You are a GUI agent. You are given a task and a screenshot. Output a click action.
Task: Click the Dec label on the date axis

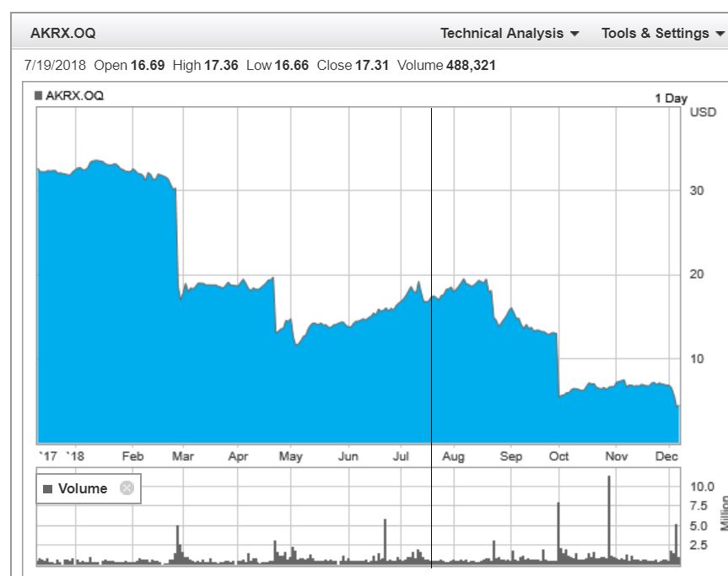click(x=668, y=456)
